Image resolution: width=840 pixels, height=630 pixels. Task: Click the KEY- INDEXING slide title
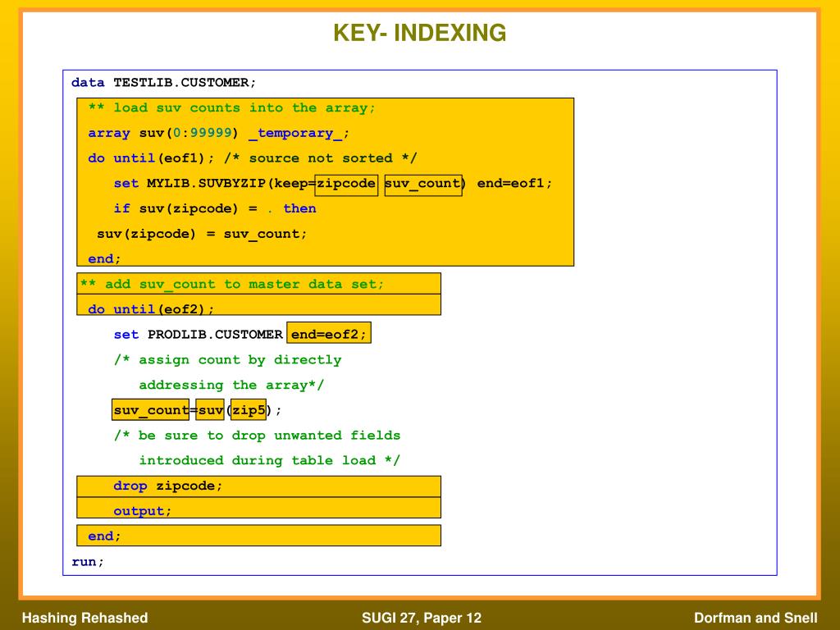(x=419, y=33)
